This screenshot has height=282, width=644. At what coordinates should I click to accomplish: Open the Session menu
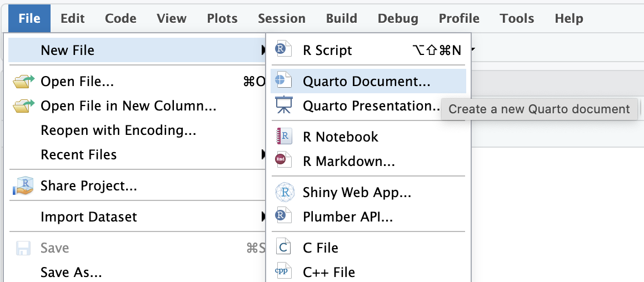click(x=281, y=18)
